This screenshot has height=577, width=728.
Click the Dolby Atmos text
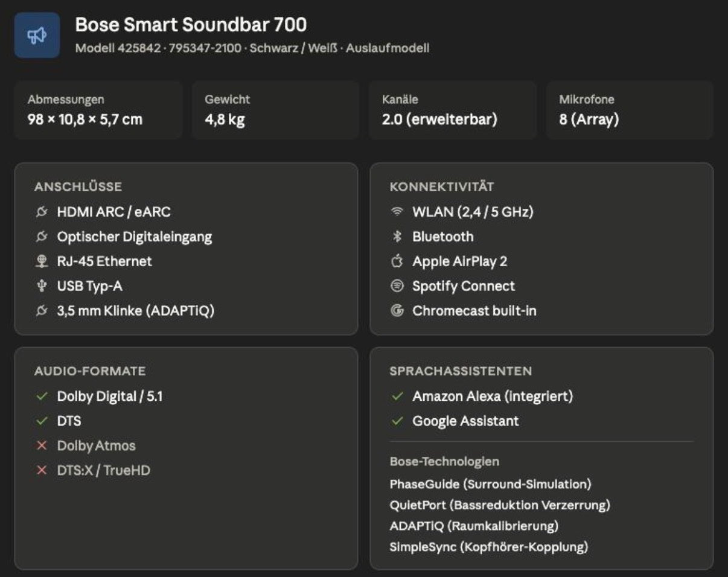(97, 446)
